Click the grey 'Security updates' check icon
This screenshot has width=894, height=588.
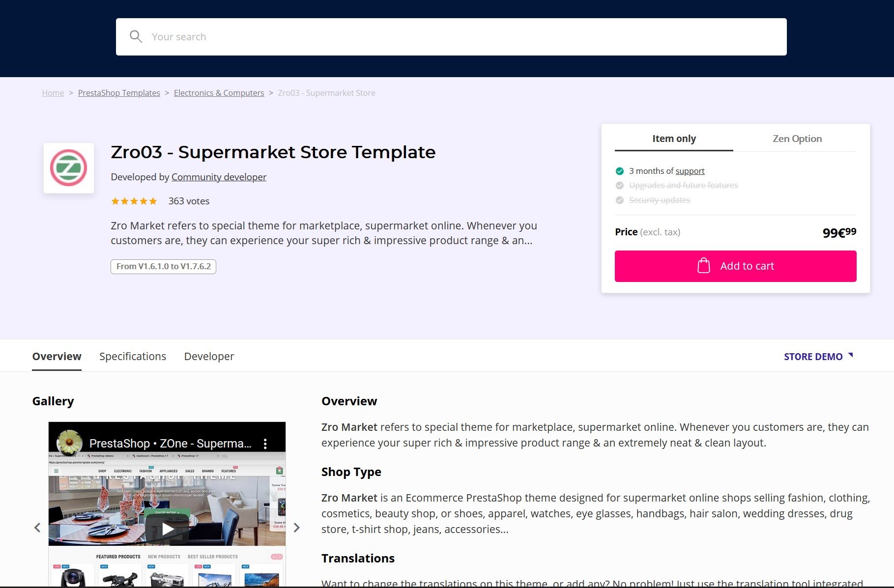point(620,200)
